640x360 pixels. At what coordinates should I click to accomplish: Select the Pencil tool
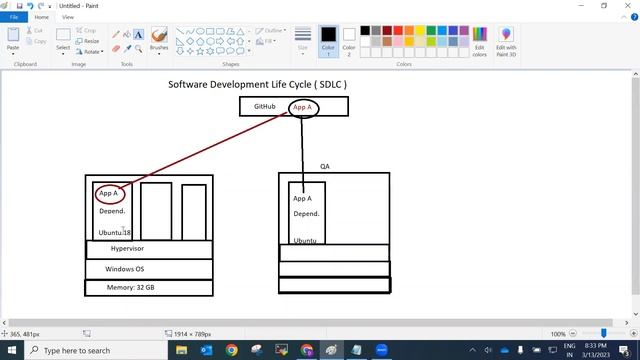tap(116, 35)
